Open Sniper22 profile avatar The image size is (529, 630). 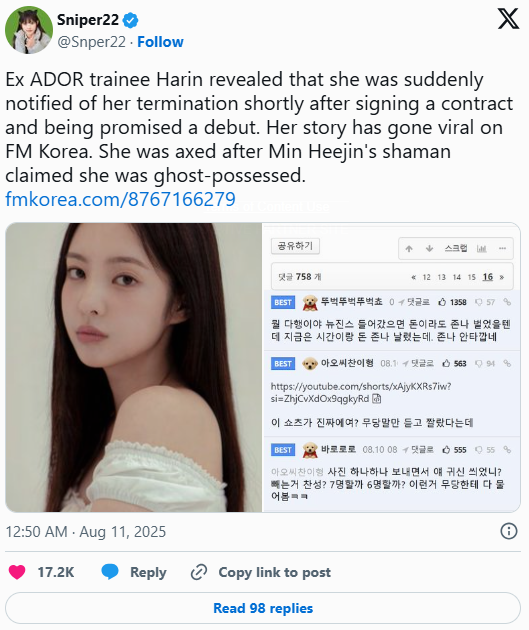[x=29, y=30]
